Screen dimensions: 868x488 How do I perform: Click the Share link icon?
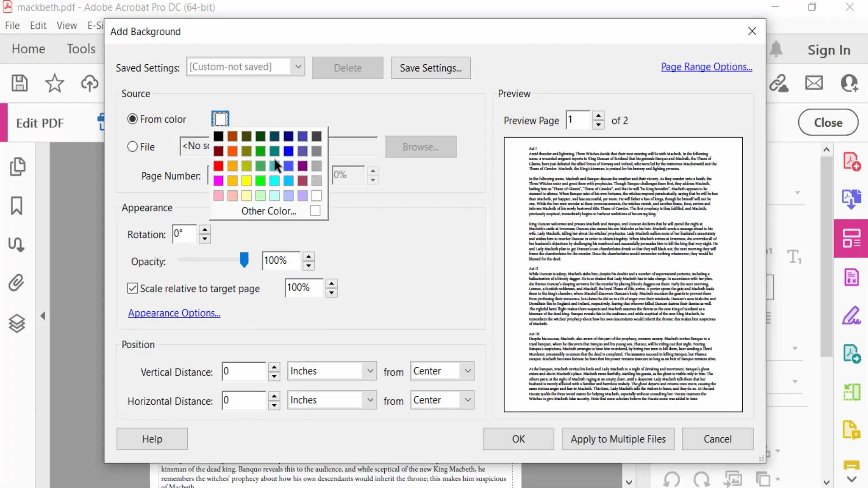pos(779,83)
